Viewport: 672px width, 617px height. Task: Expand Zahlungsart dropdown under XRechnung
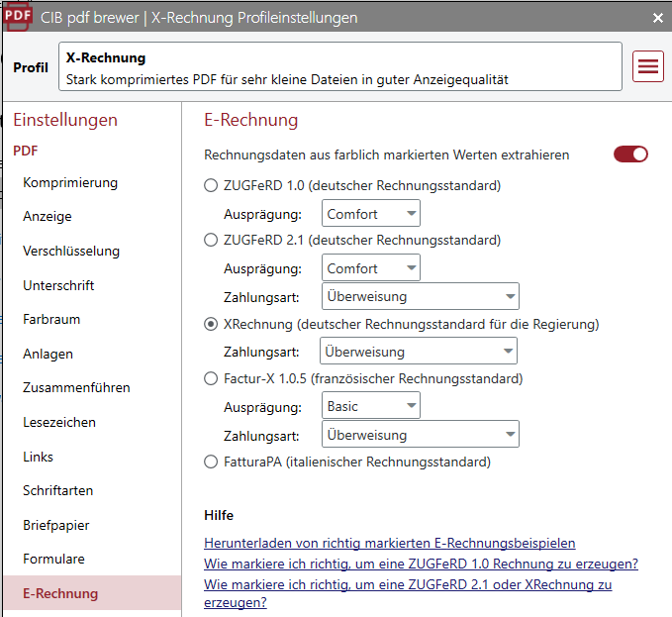pyautogui.click(x=418, y=352)
